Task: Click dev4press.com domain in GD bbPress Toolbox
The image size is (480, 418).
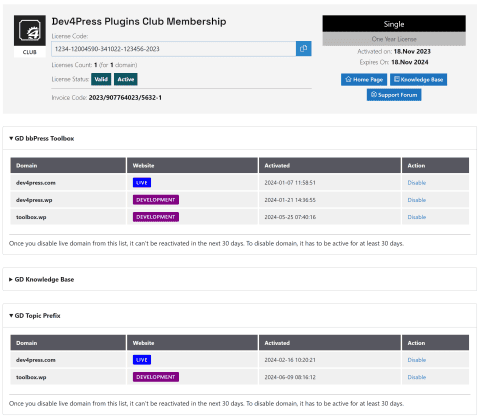Action: (36, 183)
